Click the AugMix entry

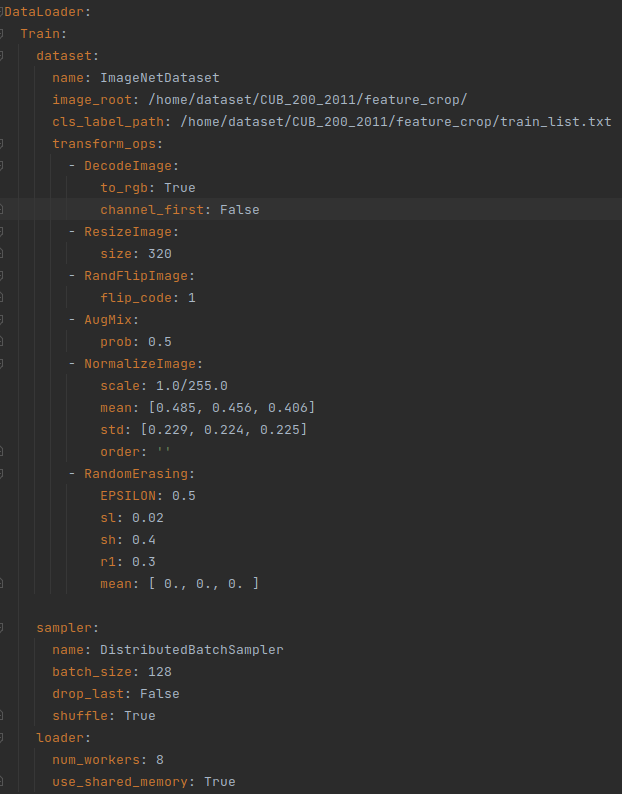[108, 320]
